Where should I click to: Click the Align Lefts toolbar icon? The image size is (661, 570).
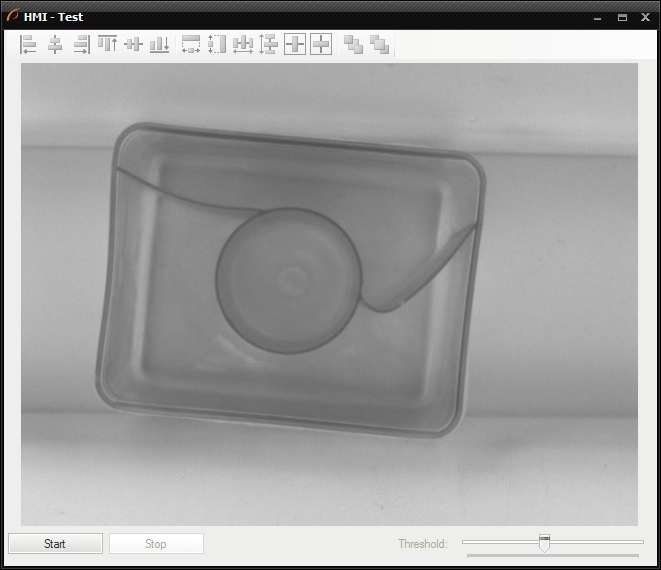tap(29, 44)
